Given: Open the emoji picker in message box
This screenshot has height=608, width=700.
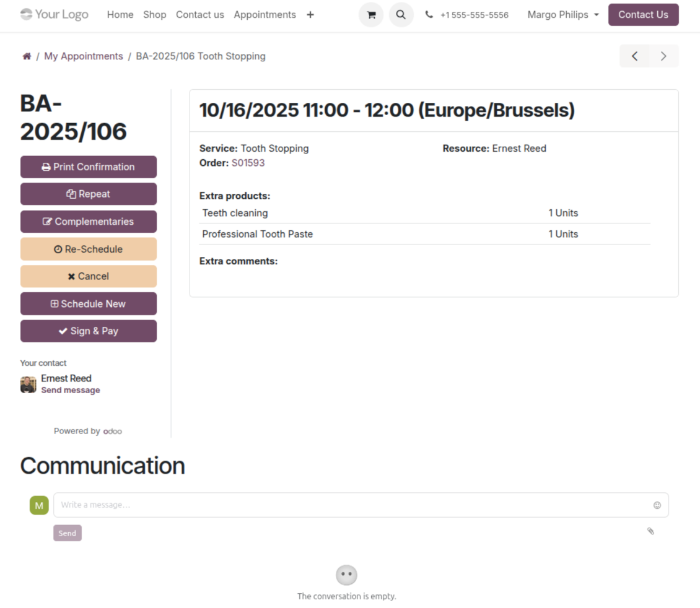Looking at the screenshot, I should pyautogui.click(x=657, y=505).
